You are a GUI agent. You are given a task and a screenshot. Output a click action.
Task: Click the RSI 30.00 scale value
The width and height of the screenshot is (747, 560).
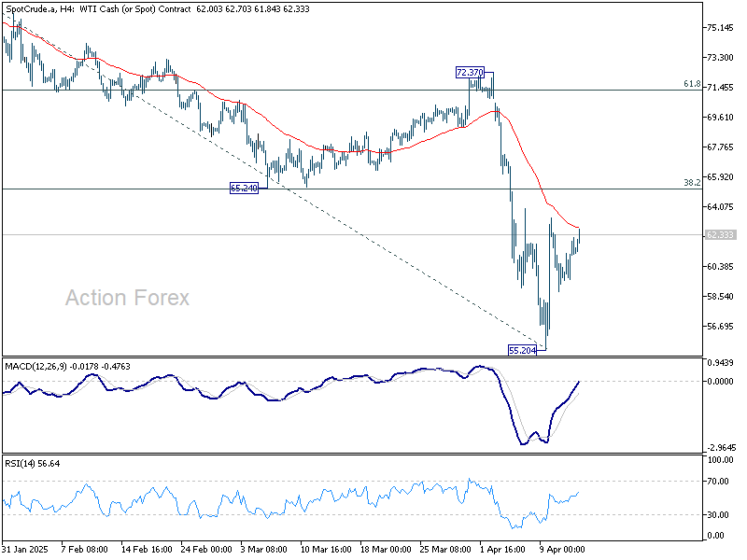[718, 515]
